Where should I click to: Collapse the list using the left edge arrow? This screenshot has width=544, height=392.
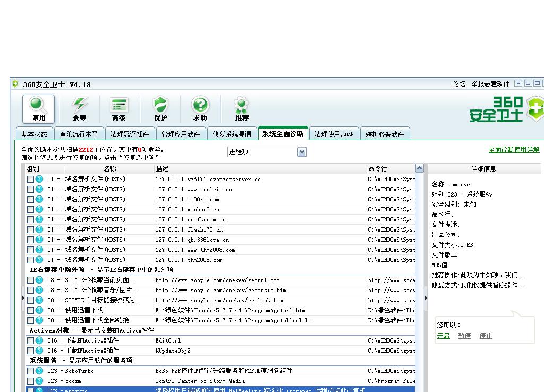(x=23, y=298)
